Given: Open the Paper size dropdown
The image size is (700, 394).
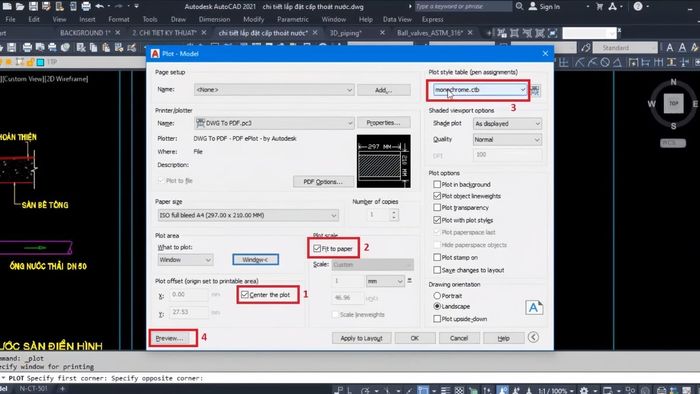Looking at the screenshot, I should point(248,216).
